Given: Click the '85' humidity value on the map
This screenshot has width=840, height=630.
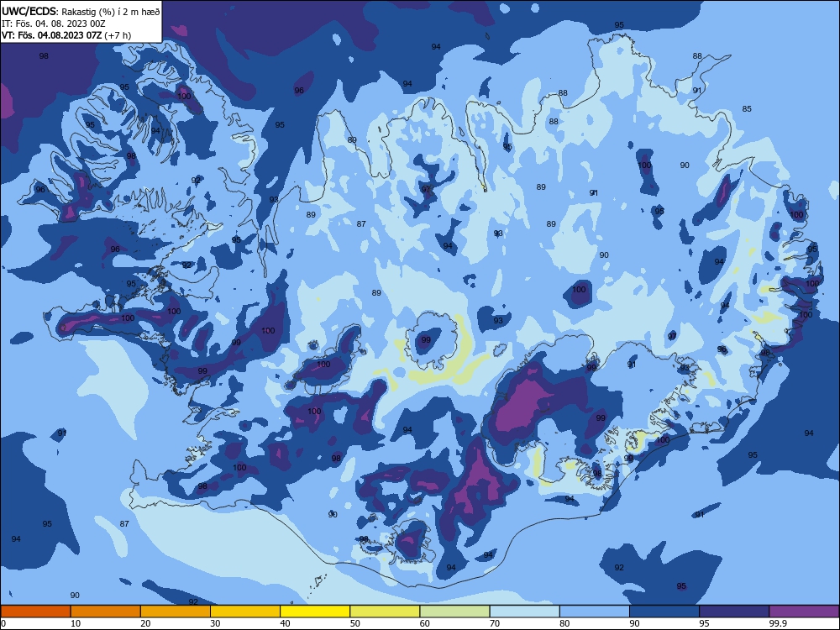Looking at the screenshot, I should coord(747,108).
